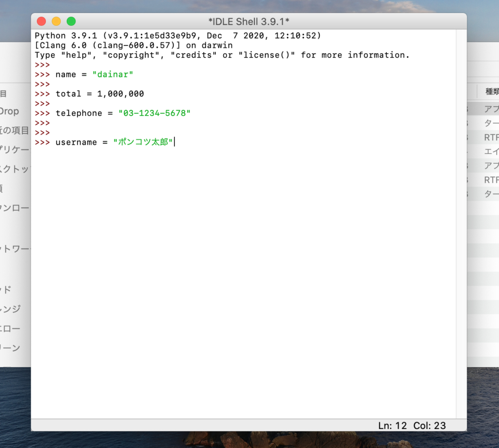Image resolution: width=499 pixels, height=448 pixels.
Task: Select AirDrop item in Finder sidebar
Action: click(10, 111)
